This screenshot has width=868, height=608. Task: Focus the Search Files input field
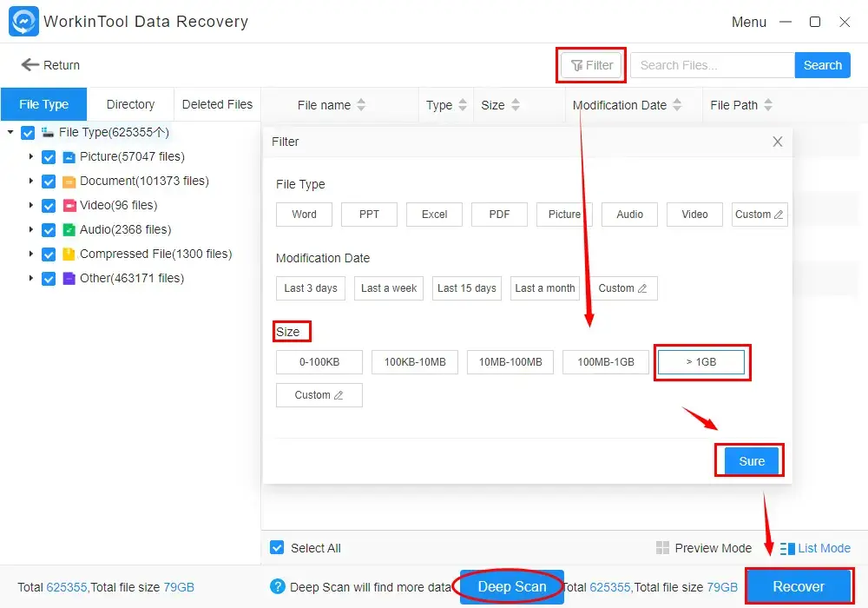(x=713, y=65)
